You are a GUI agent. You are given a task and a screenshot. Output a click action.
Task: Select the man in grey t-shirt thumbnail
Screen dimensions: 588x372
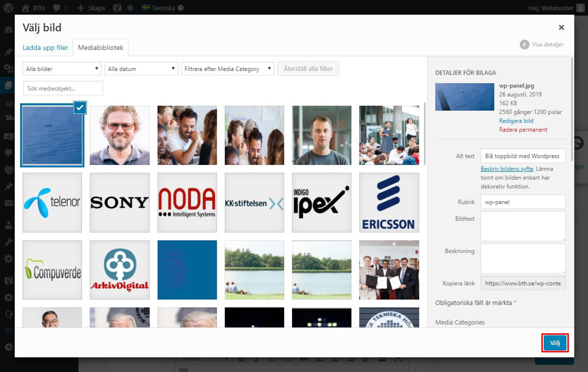322,135
